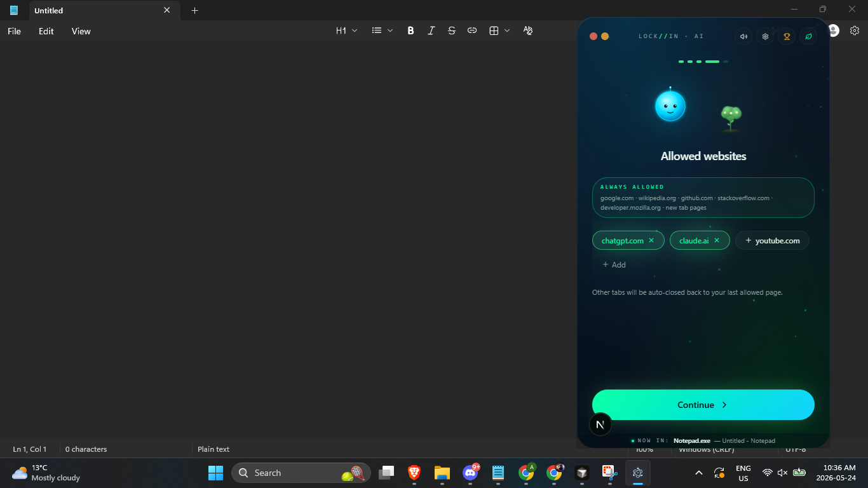Viewport: 868px width, 488px height.
Task: Open Notepad settings gear
Action: [x=855, y=30]
